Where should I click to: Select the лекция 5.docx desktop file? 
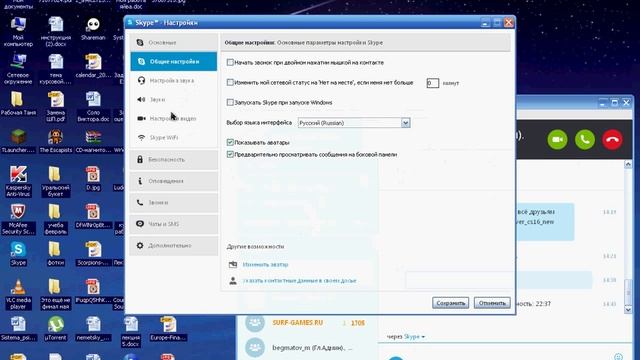pos(131,332)
